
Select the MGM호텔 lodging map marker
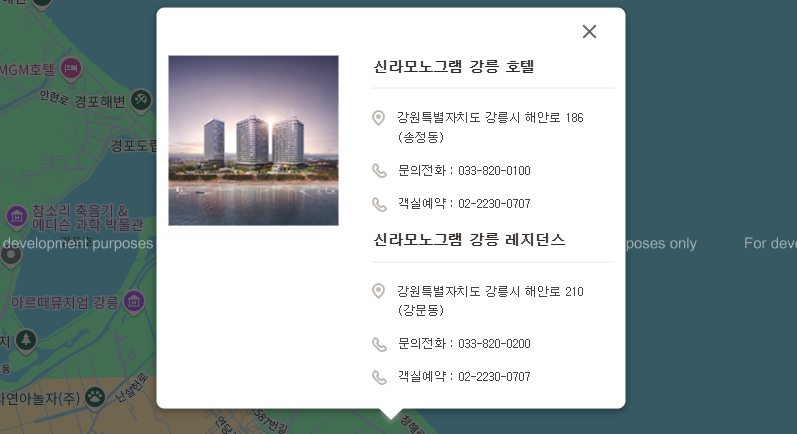[x=71, y=69]
